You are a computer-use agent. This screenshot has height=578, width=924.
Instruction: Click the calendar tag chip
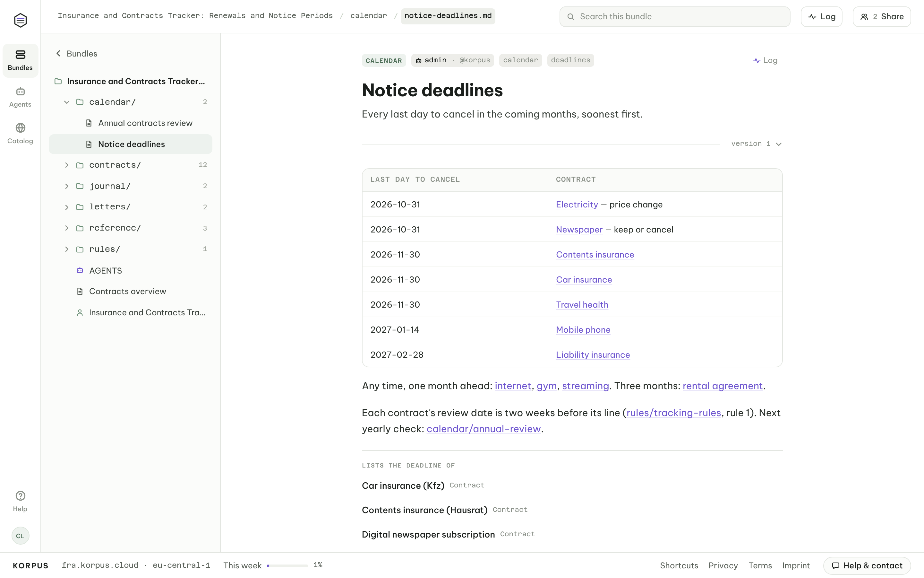(x=520, y=60)
